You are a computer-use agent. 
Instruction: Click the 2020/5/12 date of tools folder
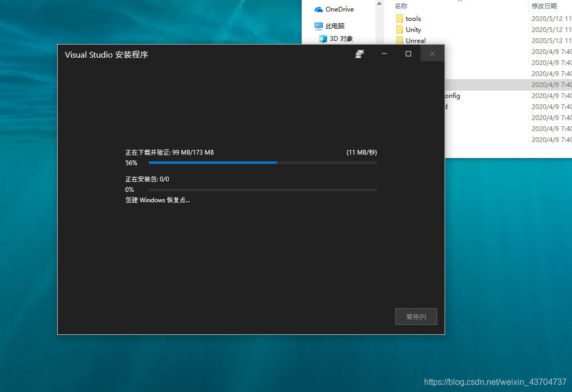pyautogui.click(x=551, y=18)
